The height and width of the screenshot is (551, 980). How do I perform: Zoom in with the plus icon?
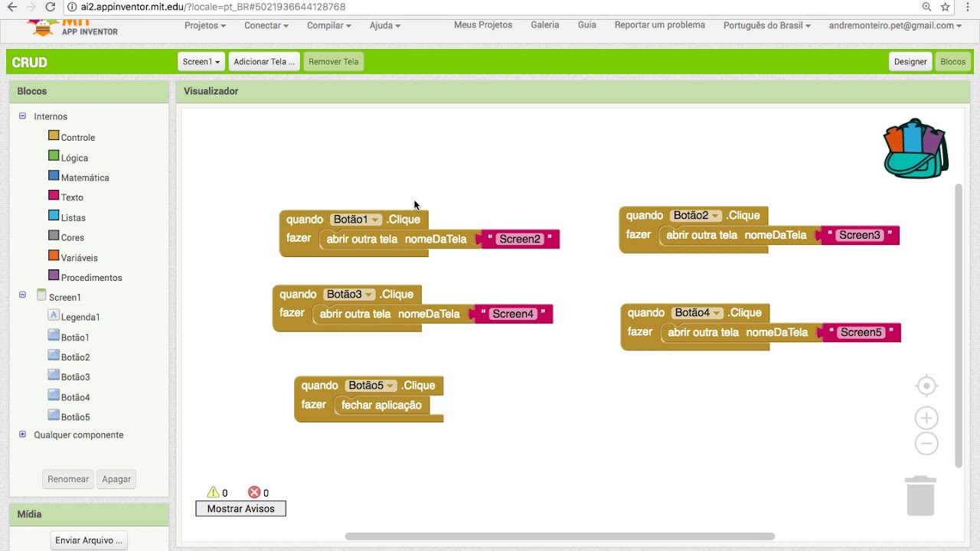point(926,418)
